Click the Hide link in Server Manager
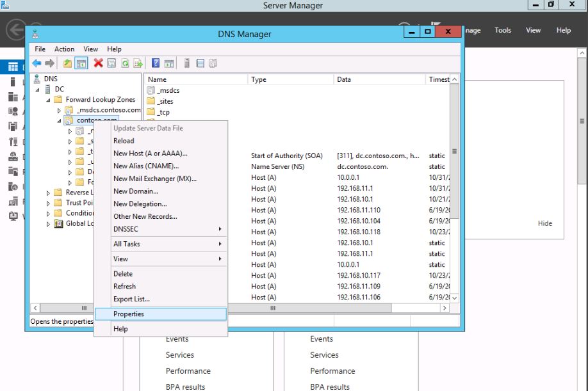Screen dimensions: 588x391 (544, 223)
